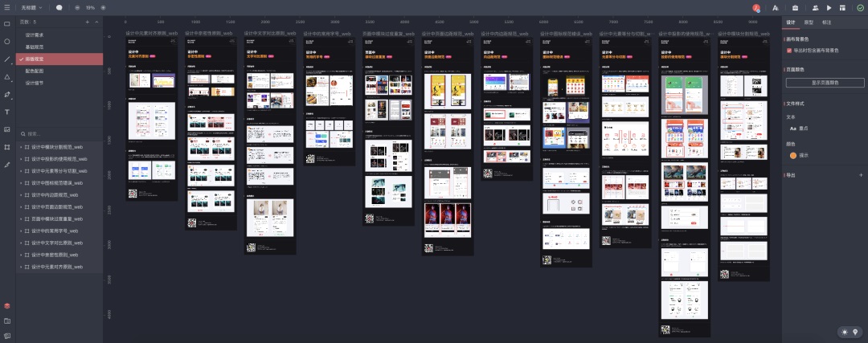Select the 设计中文字对比原则_web layer row
The height and width of the screenshot is (343, 868).
59,243
